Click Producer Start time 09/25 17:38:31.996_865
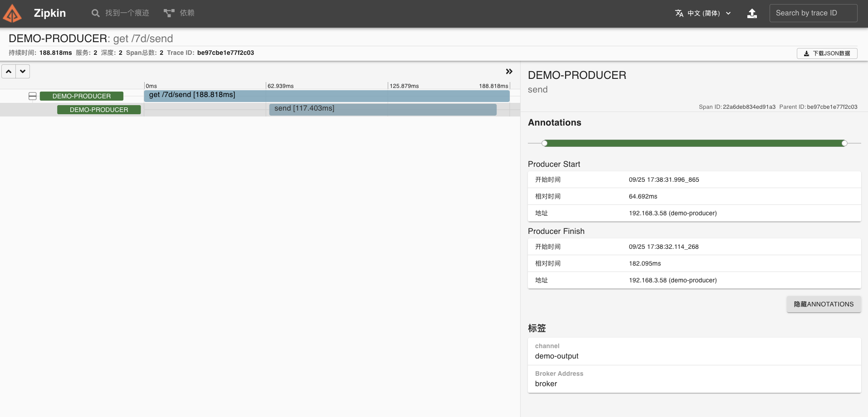Image resolution: width=868 pixels, height=417 pixels. [664, 179]
